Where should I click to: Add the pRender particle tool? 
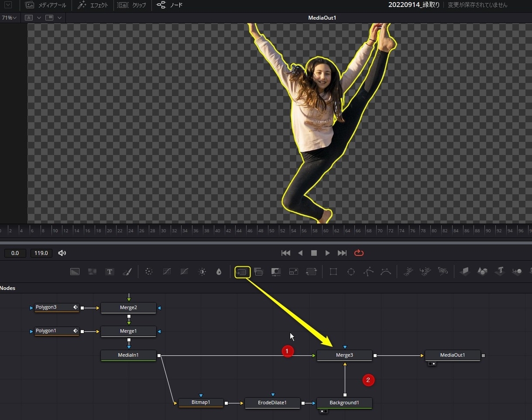(442, 271)
